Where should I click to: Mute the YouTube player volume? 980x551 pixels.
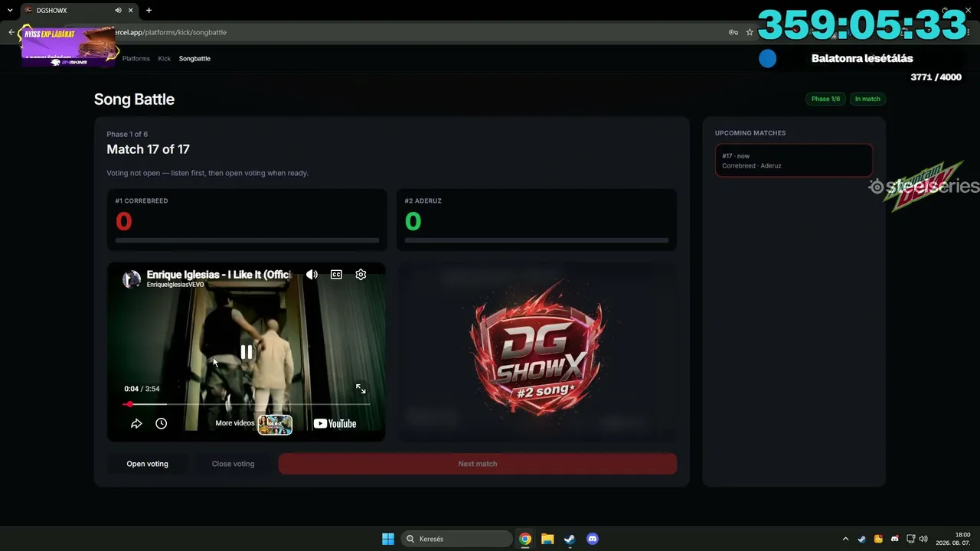[x=312, y=275]
